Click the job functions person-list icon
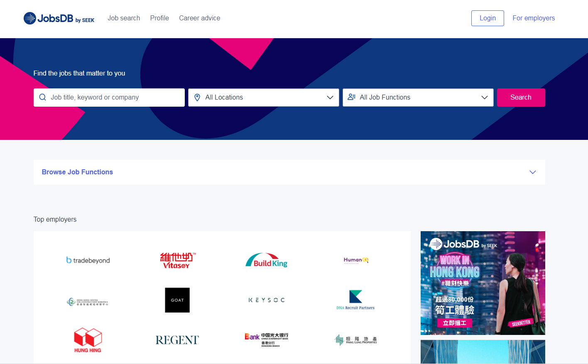The height and width of the screenshot is (364, 588). click(352, 97)
